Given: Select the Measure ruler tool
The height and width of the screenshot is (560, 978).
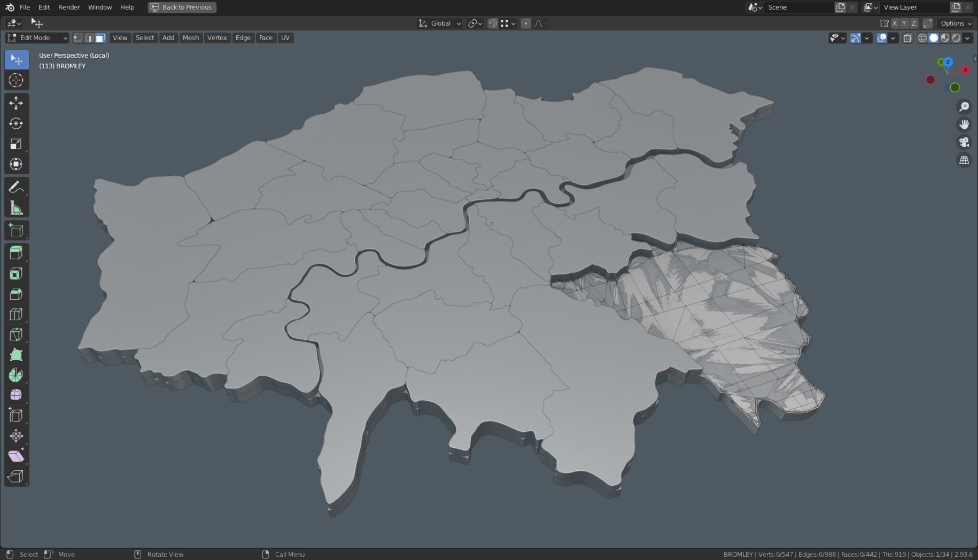Looking at the screenshot, I should coord(16,208).
